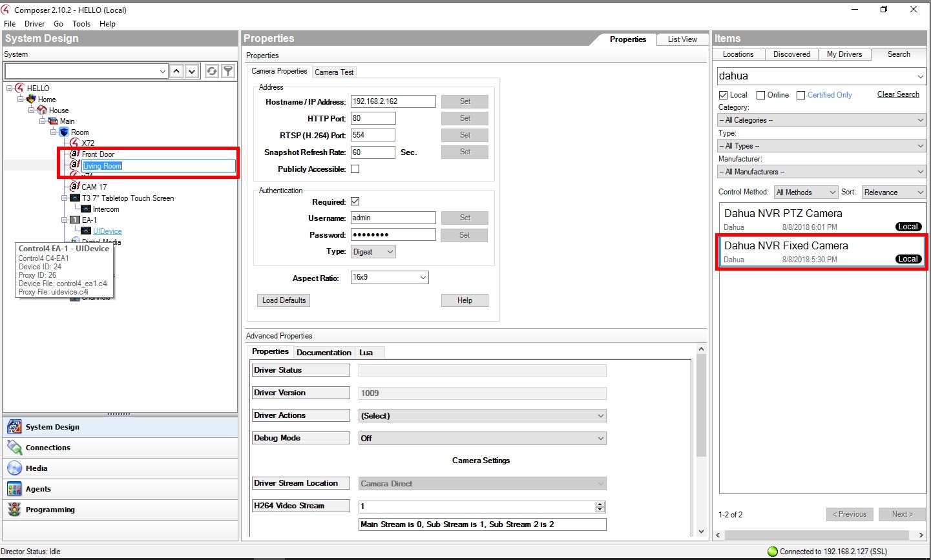Image resolution: width=931 pixels, height=560 pixels.
Task: Toggle the Authentication Required checkbox
Action: pos(355,202)
